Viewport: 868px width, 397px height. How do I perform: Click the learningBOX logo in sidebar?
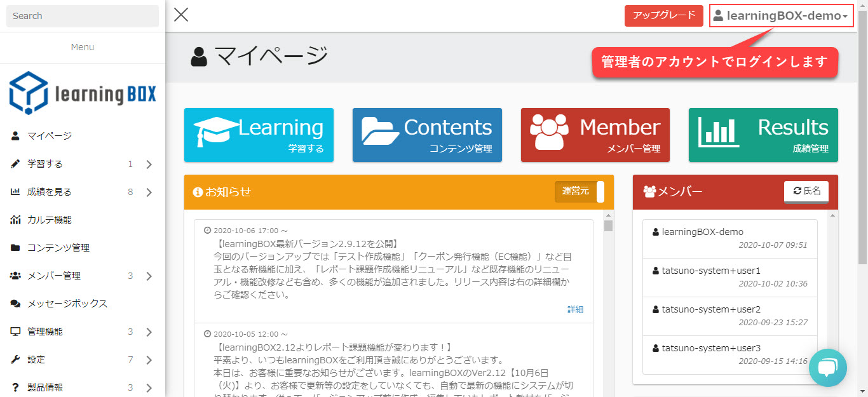[x=83, y=93]
